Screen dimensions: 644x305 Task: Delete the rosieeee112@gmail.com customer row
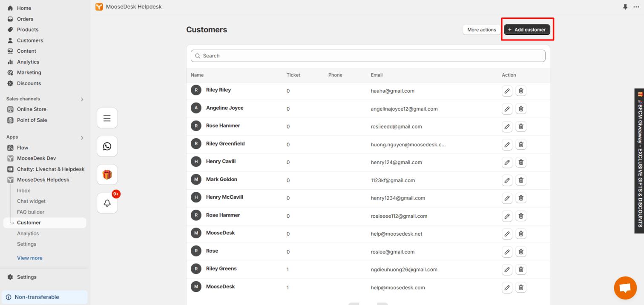coord(521,216)
